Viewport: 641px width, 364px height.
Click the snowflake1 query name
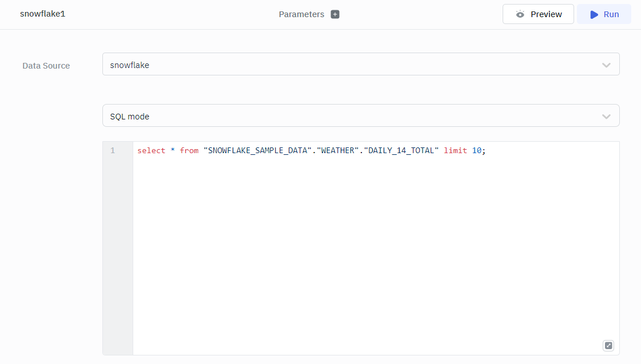click(43, 14)
